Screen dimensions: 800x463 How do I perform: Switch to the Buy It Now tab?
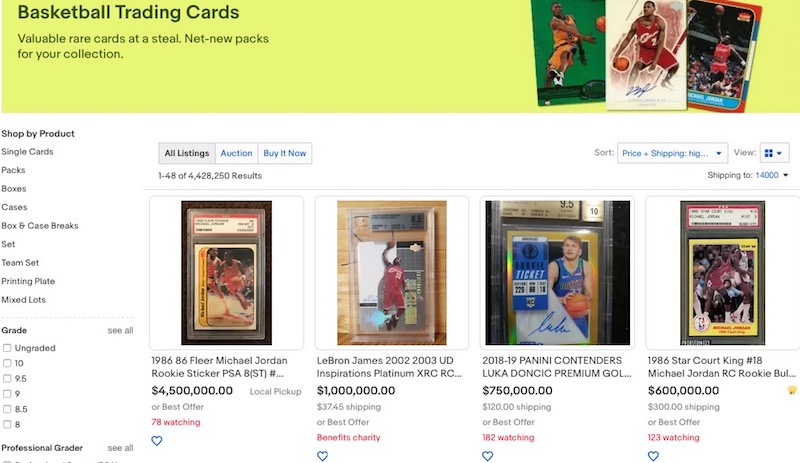coord(285,153)
